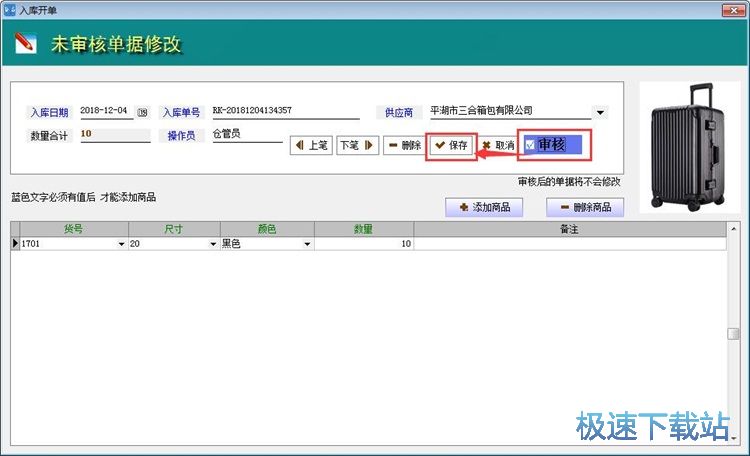Click the table vertical scrollbar thumb
The width and height of the screenshot is (750, 456).
(733, 334)
